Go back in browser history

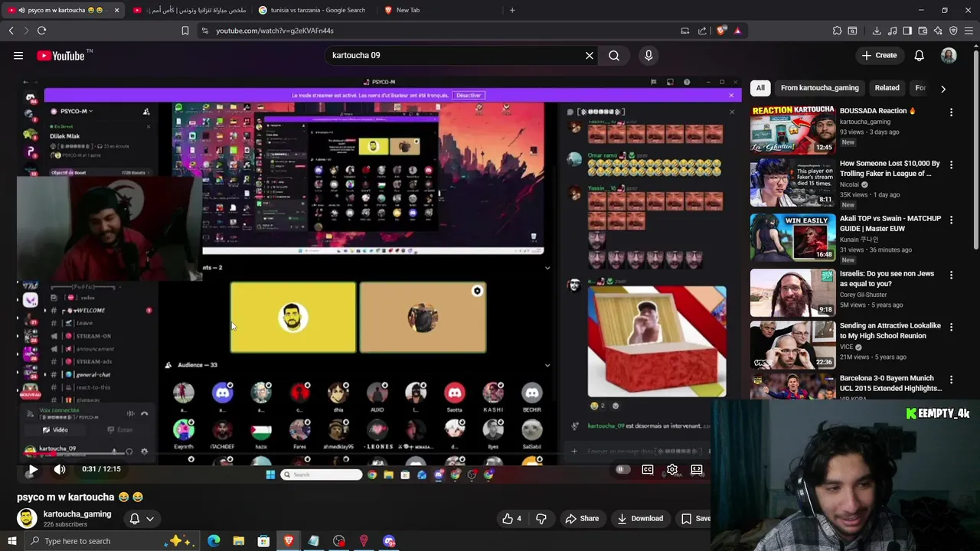coord(11,31)
